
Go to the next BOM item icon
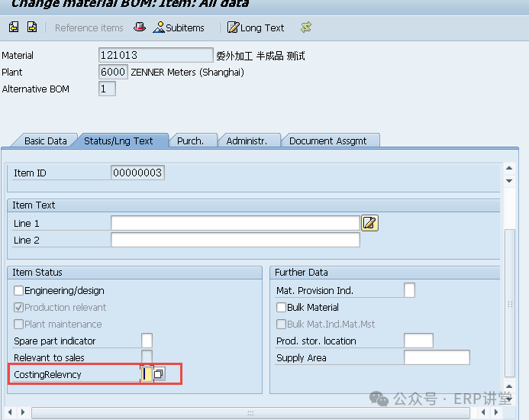pyautogui.click(x=32, y=27)
